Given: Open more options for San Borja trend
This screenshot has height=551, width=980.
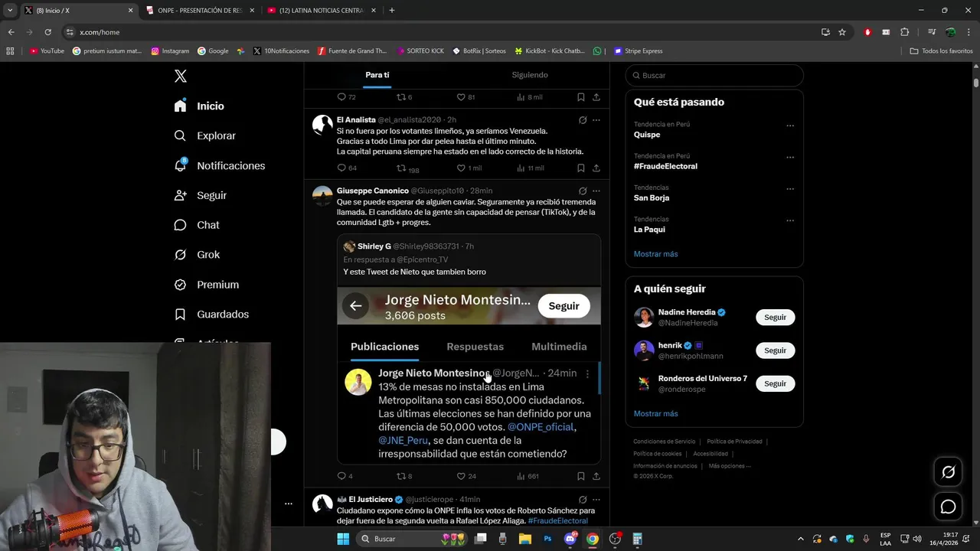Looking at the screenshot, I should tap(790, 189).
